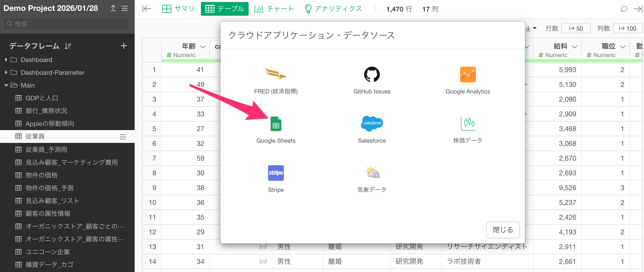Collapse the Main folder

coord(6,85)
